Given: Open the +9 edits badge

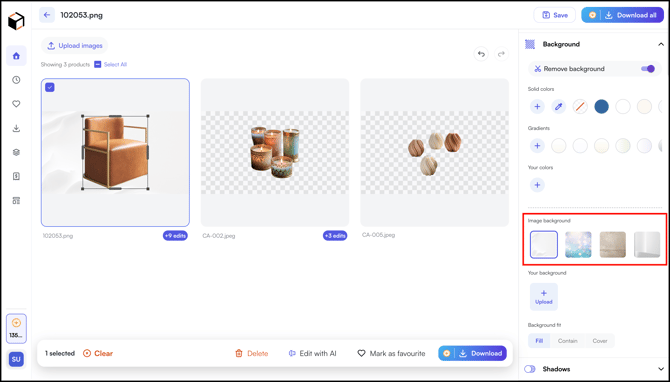Looking at the screenshot, I should (175, 235).
